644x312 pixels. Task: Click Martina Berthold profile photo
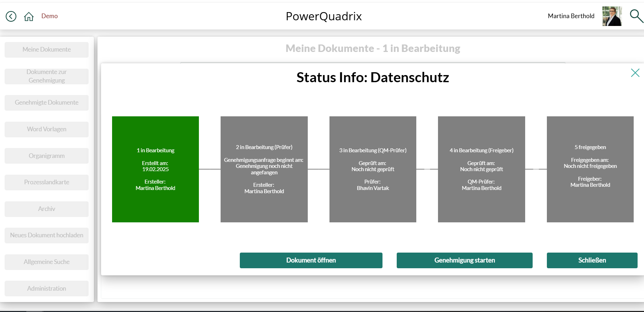coord(612,16)
